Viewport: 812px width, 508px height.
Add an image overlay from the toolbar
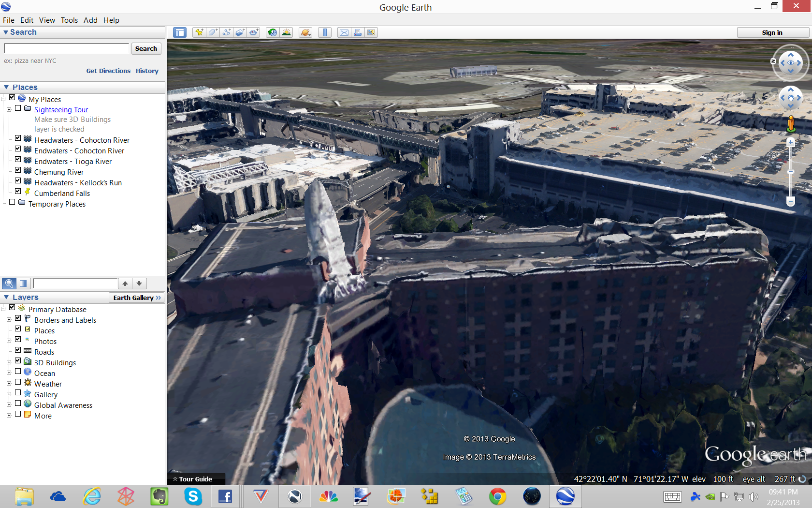pyautogui.click(x=240, y=32)
